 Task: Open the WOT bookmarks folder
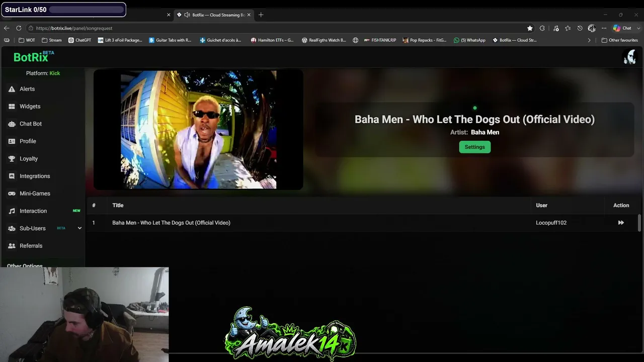(x=27, y=40)
